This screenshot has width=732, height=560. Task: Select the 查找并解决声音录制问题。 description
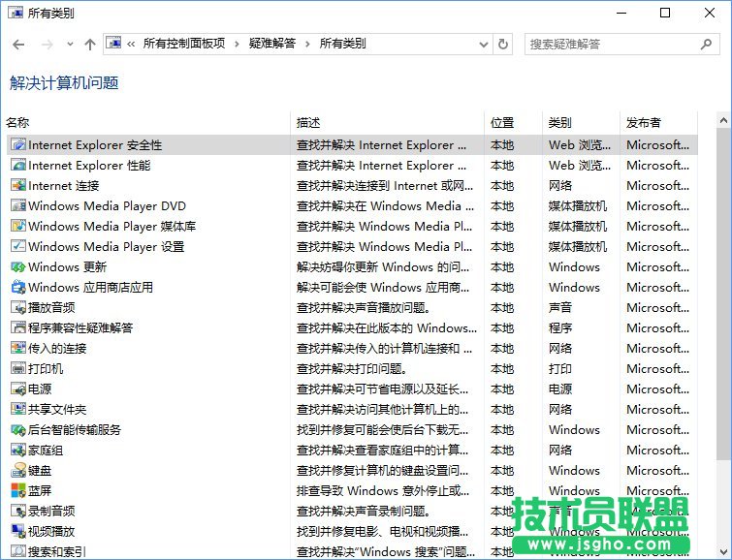pos(364,511)
